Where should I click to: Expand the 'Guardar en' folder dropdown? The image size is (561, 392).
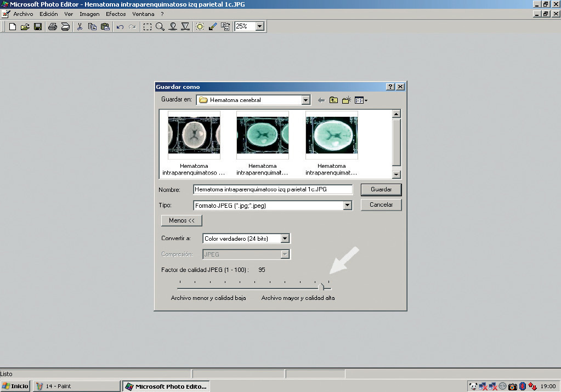(306, 100)
